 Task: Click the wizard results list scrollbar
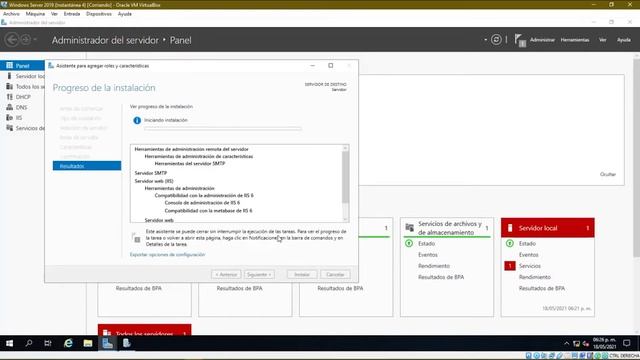coord(346,183)
